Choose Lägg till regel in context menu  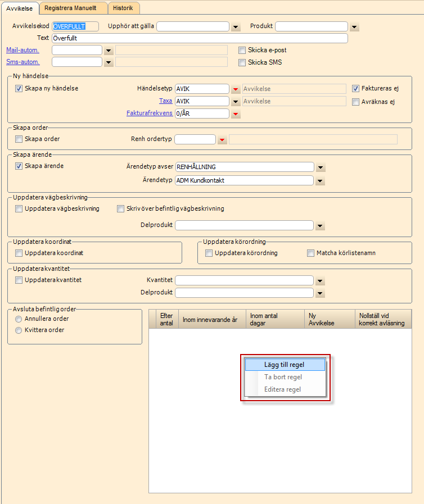coord(285,365)
